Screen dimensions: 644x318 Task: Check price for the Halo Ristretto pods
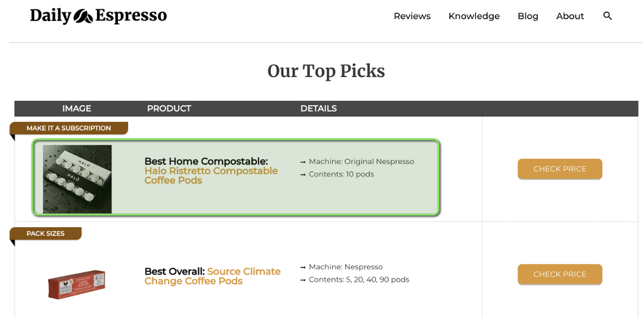560,169
